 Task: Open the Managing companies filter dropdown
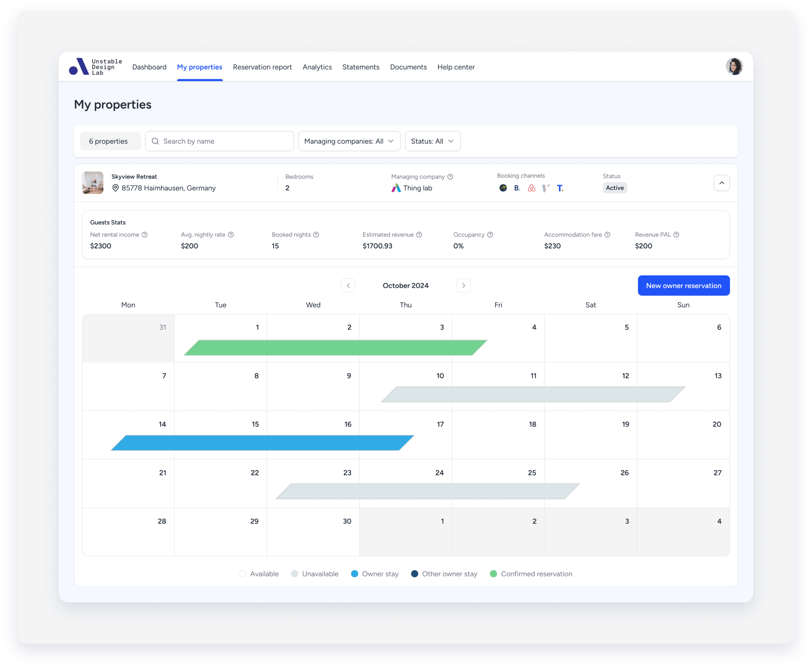pos(349,141)
